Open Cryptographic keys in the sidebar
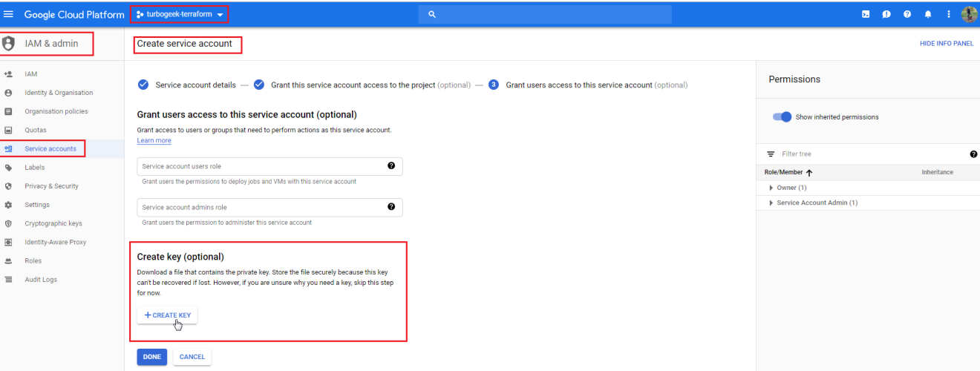The width and height of the screenshot is (980, 371). pyautogui.click(x=53, y=223)
